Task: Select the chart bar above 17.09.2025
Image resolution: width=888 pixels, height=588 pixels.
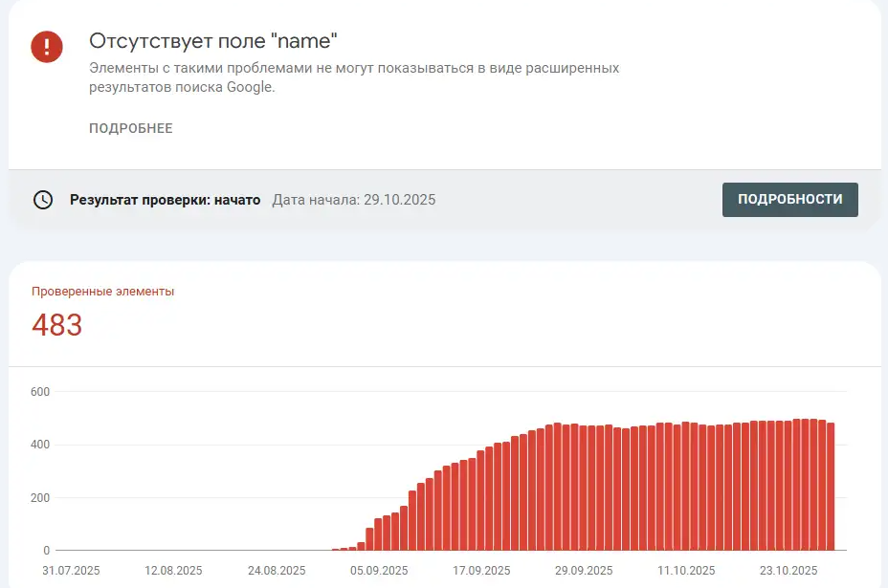Action: tap(480, 500)
